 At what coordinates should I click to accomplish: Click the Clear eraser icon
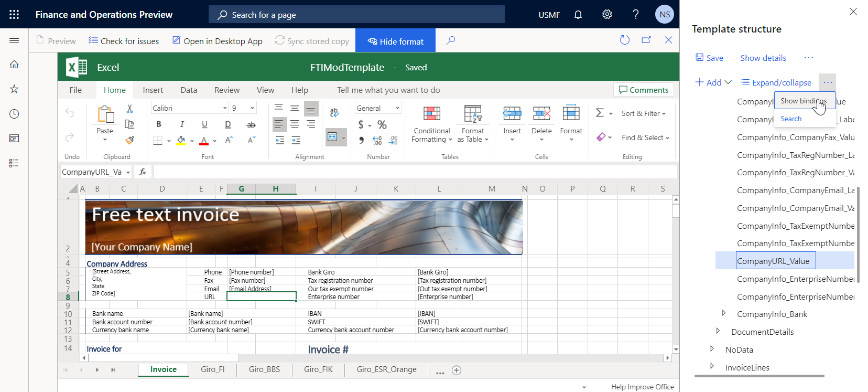(601, 137)
